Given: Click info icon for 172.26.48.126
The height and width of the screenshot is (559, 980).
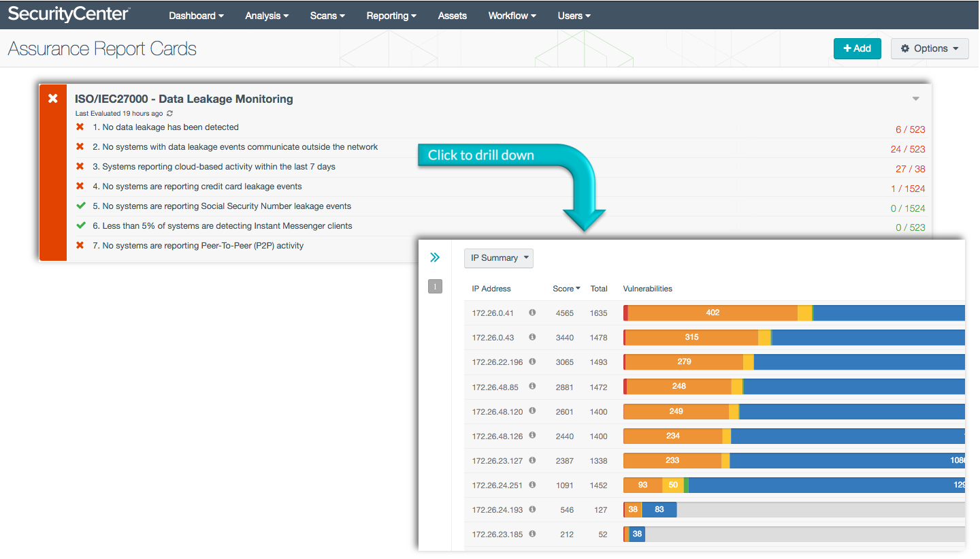Looking at the screenshot, I should tap(532, 435).
